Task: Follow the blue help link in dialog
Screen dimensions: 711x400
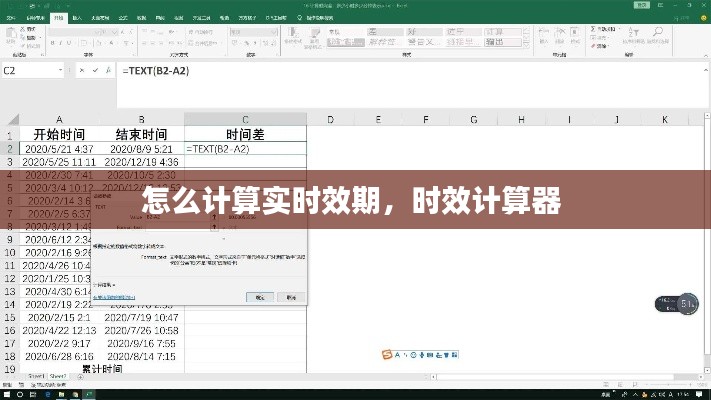Action: pos(112,297)
